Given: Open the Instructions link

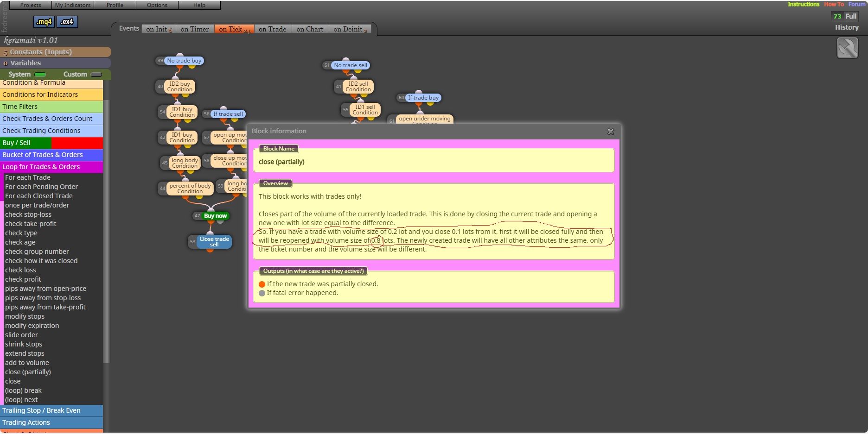Looking at the screenshot, I should click(804, 4).
